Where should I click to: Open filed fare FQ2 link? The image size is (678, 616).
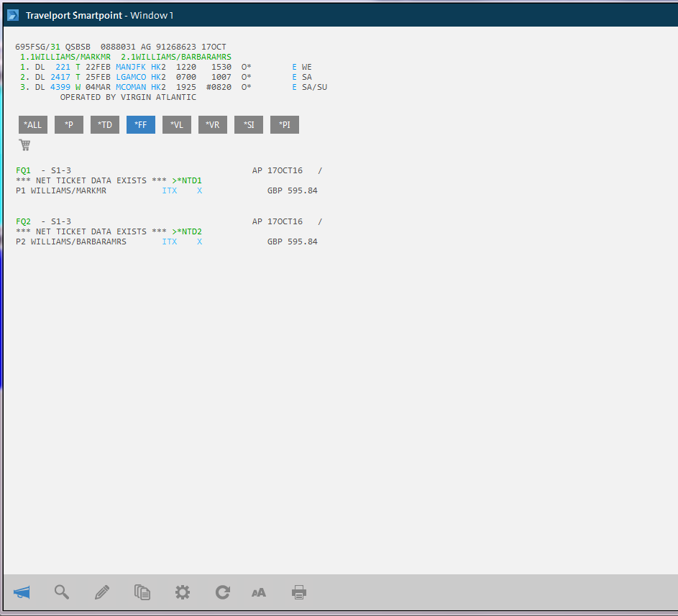pyautogui.click(x=23, y=221)
